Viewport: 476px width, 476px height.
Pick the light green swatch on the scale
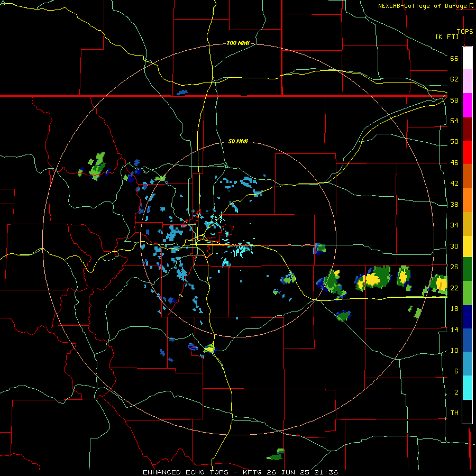pos(467,293)
